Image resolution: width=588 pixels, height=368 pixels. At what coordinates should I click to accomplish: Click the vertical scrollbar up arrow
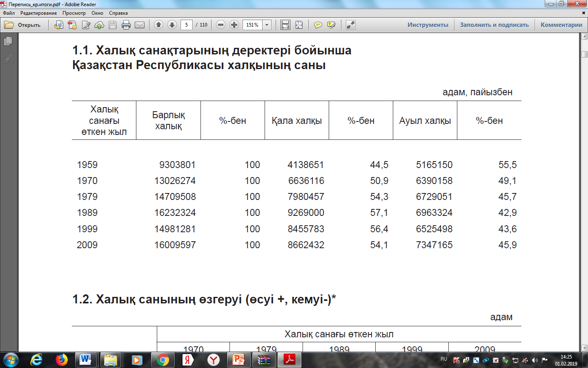584,36
